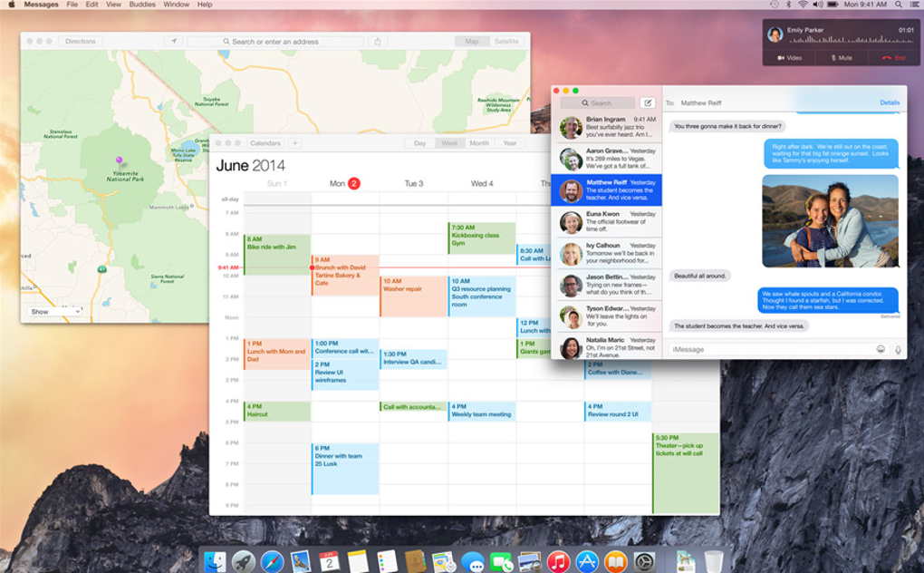The width and height of the screenshot is (924, 573).
Task: Mute the call with Emily Parker
Action: coord(842,58)
